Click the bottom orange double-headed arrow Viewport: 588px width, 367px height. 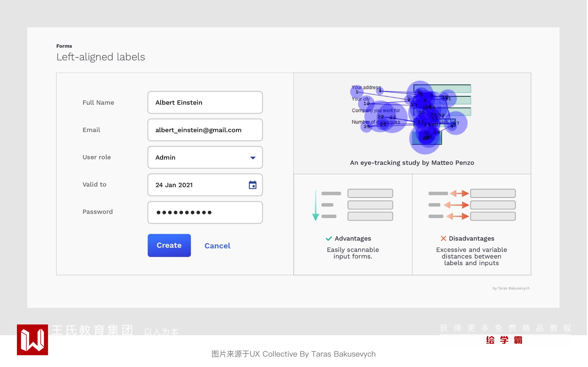tap(458, 217)
